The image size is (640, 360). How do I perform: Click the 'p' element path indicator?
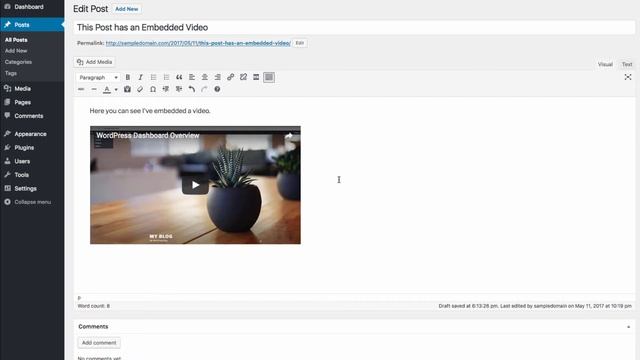coord(79,298)
